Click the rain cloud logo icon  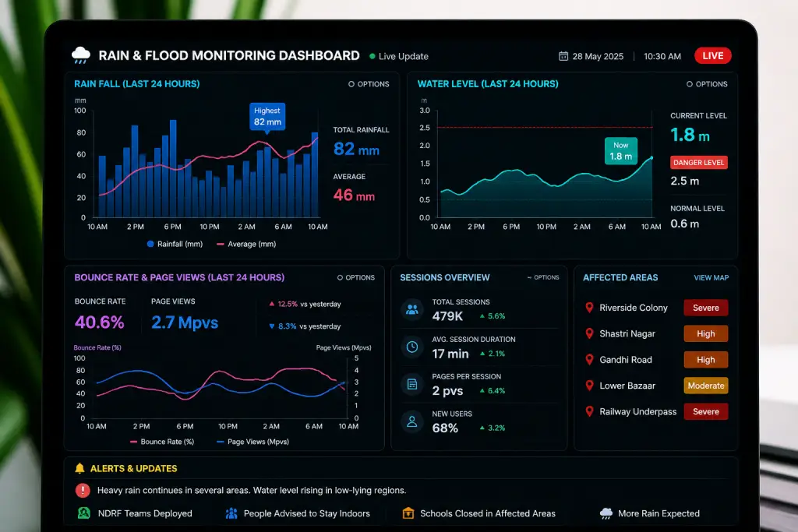[81, 55]
